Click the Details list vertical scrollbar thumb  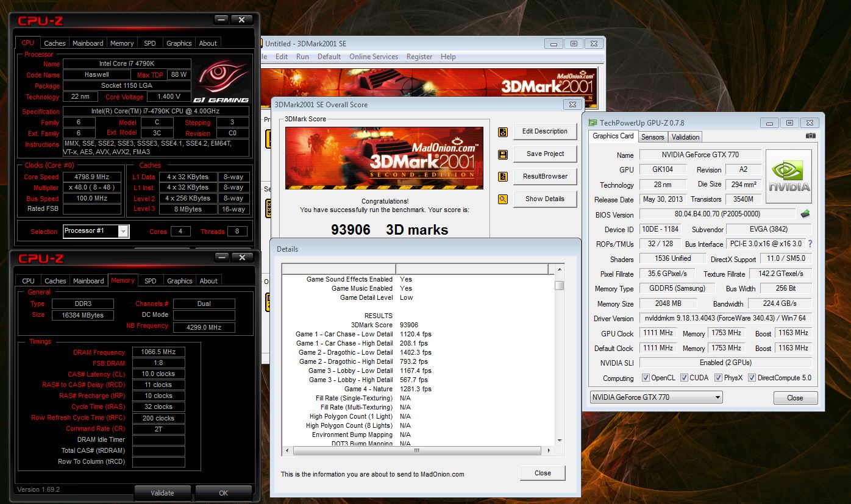pos(559,285)
